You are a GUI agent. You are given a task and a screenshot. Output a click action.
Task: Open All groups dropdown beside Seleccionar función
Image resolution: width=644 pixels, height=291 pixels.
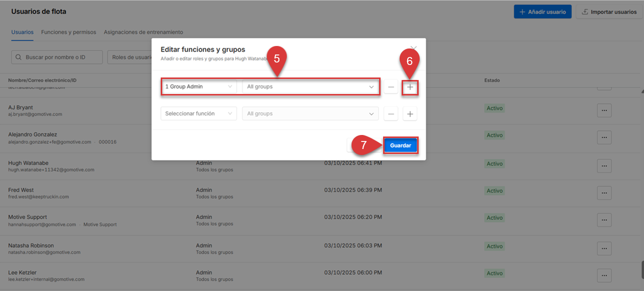coord(310,113)
